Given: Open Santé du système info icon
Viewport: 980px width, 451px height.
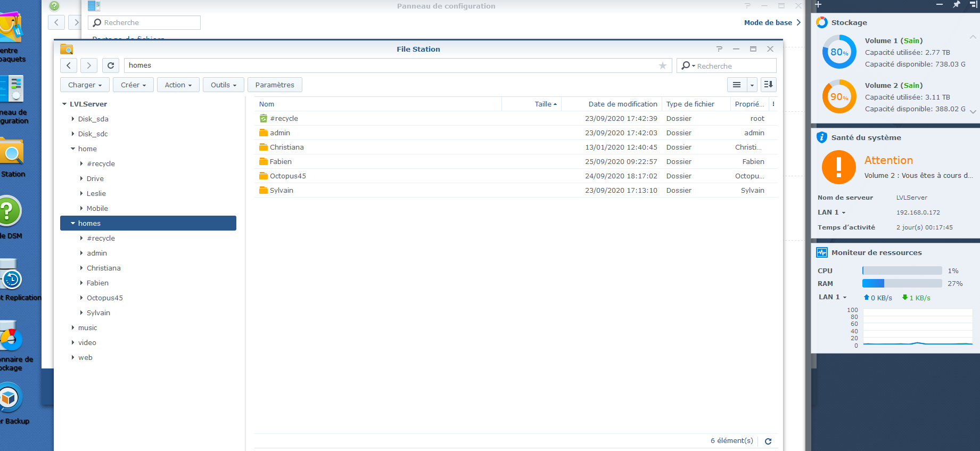Looking at the screenshot, I should coord(822,137).
